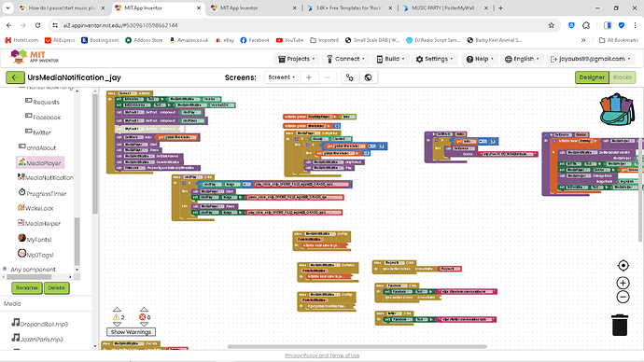Click the Delete button
Viewport: 644px width, 362px height.
[56, 287]
